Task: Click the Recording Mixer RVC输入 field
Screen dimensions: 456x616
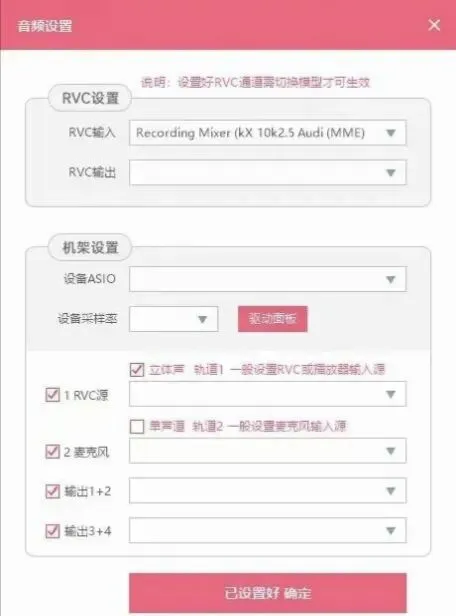Action: click(268, 133)
